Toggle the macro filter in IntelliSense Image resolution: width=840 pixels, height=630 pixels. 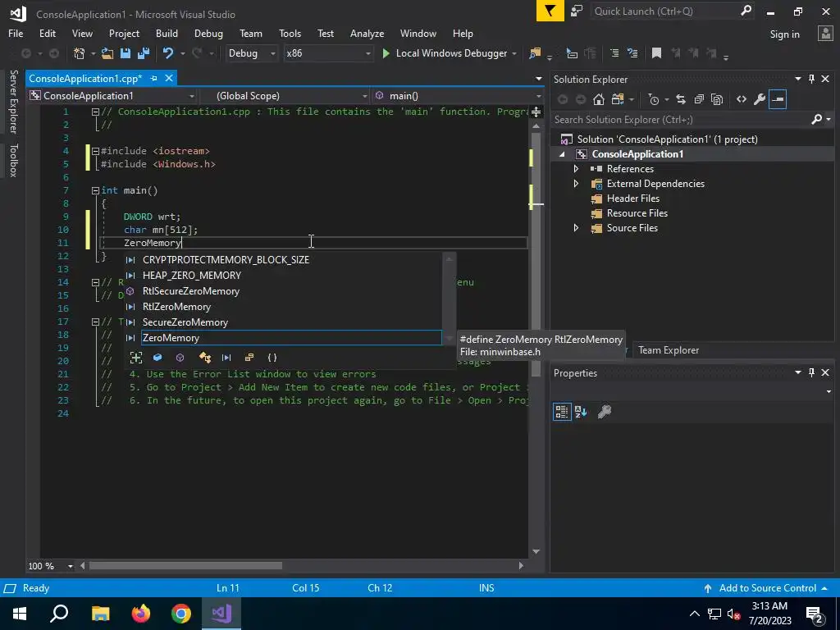(x=226, y=358)
